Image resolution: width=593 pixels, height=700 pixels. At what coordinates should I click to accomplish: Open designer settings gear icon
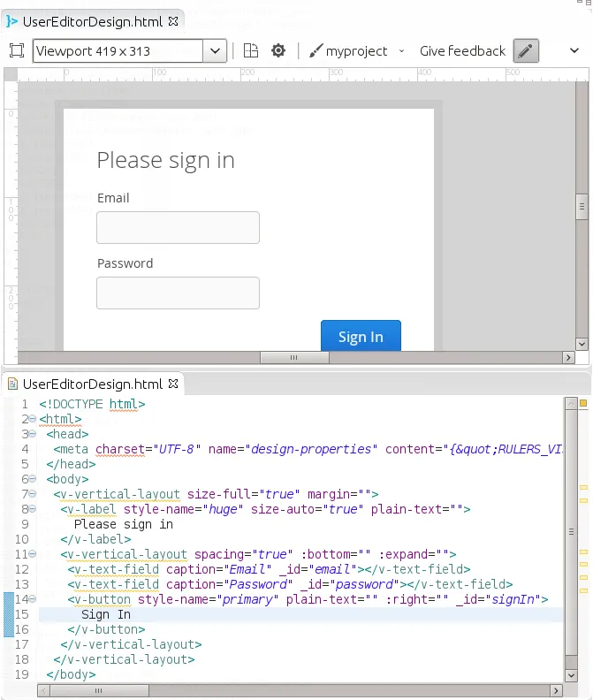(278, 51)
